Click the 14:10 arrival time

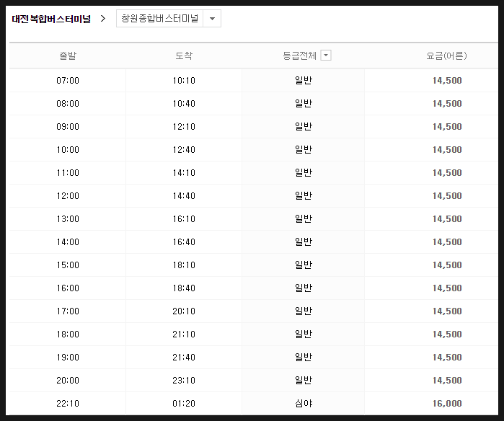click(x=184, y=173)
